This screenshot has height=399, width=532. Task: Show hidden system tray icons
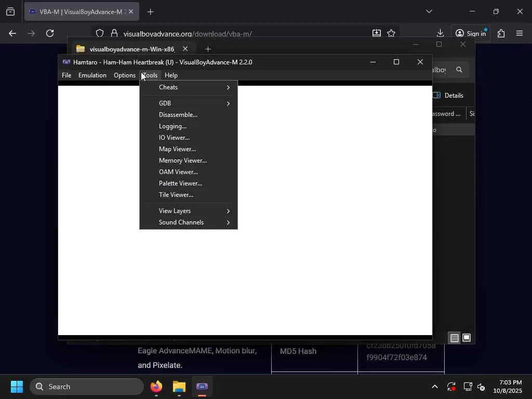(435, 387)
